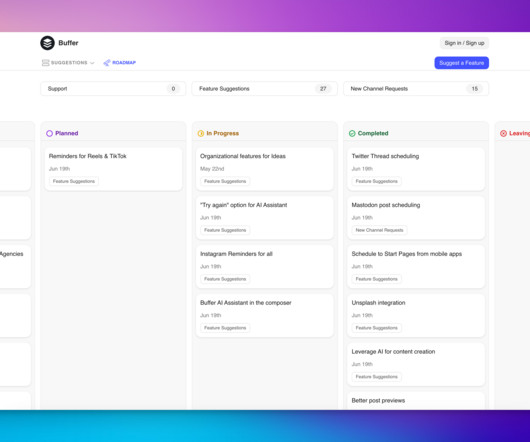The width and height of the screenshot is (530, 442).
Task: Open the Reminders for Reels & TikTok card
Action: point(113,169)
